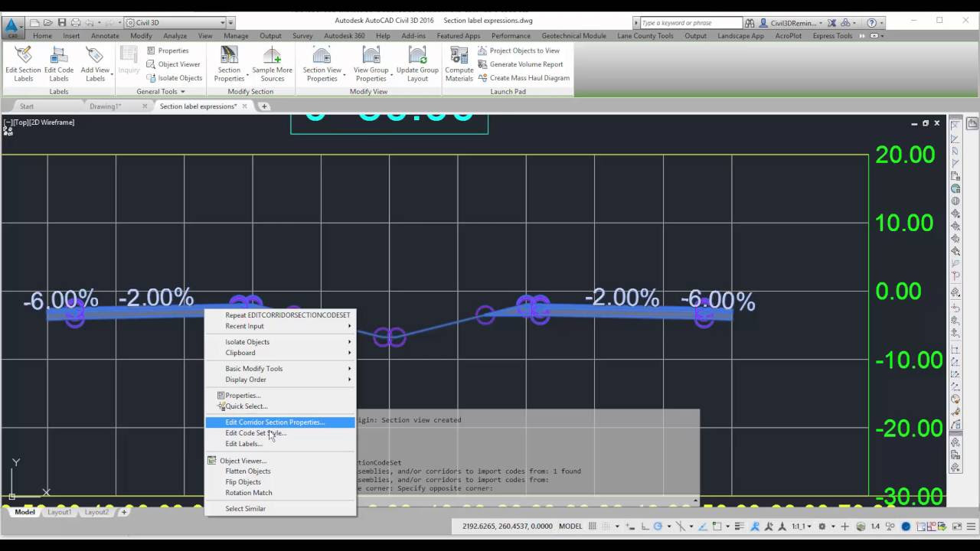
Task: Click the New drawing icon in quick access toolbar
Action: (x=34, y=22)
